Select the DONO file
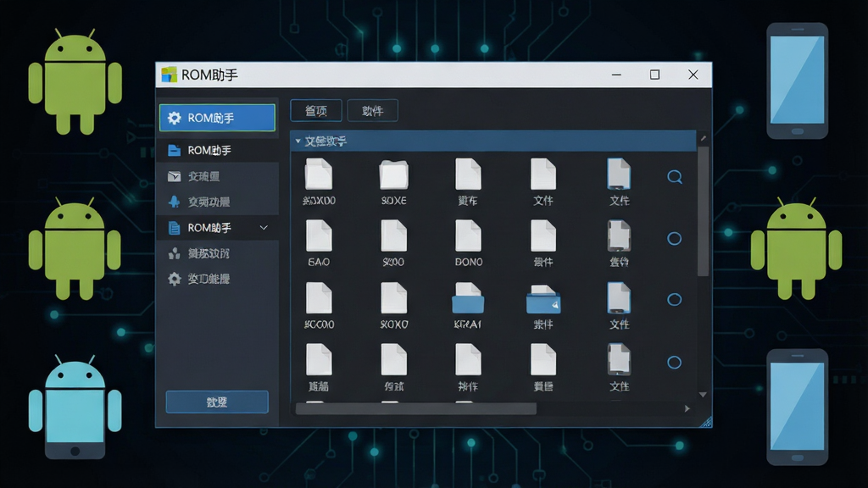 point(468,243)
